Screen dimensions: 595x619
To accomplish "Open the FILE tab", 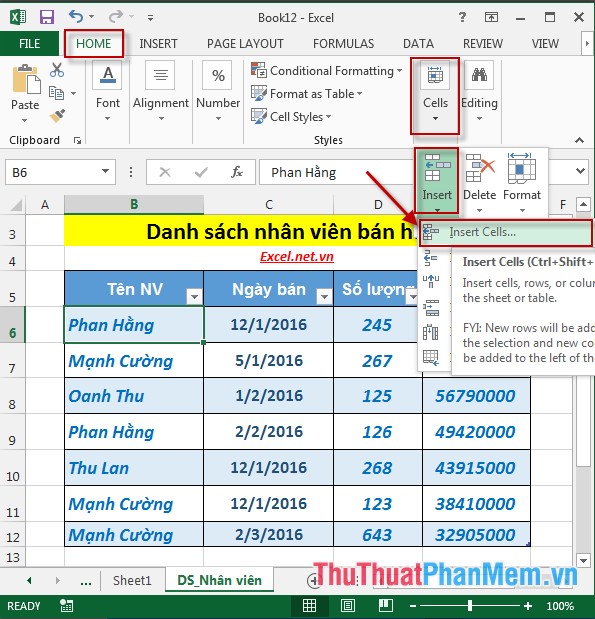I will pos(30,43).
